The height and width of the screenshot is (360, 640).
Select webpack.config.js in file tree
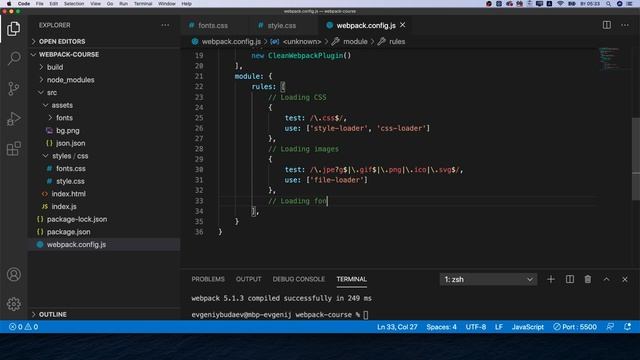pos(76,244)
